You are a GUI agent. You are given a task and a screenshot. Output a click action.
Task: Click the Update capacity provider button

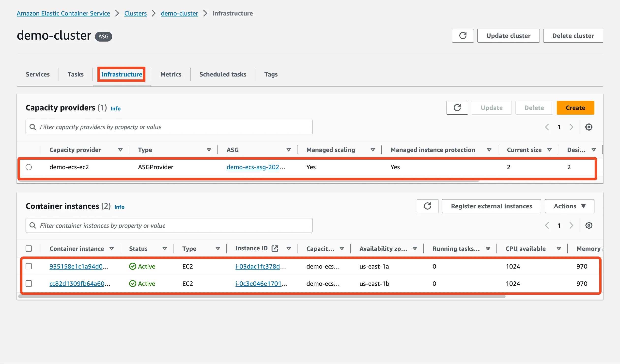[492, 108]
